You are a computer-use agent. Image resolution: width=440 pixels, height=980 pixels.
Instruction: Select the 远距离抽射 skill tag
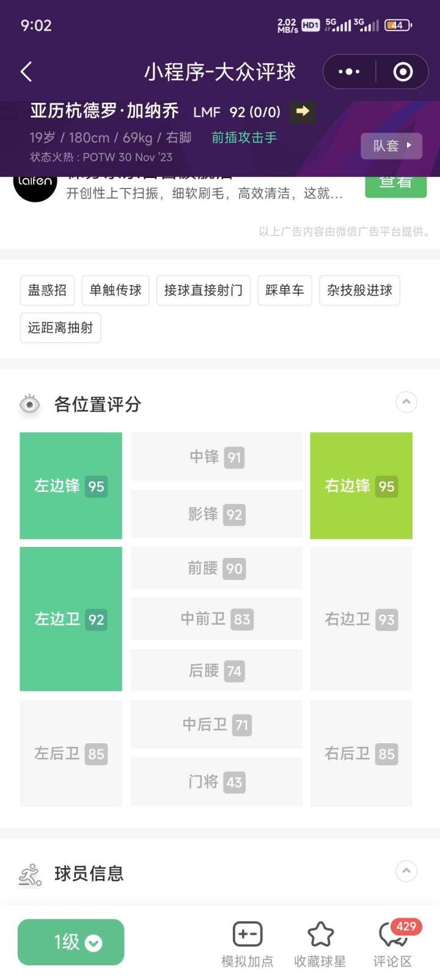(x=61, y=328)
